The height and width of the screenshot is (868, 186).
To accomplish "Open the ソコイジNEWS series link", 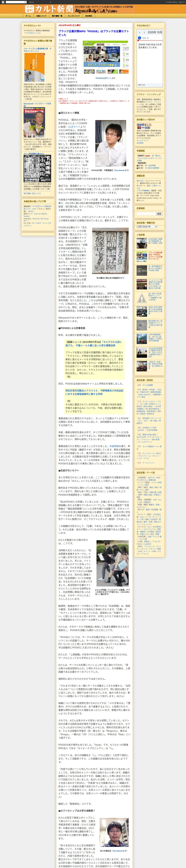I will click(x=143, y=191).
